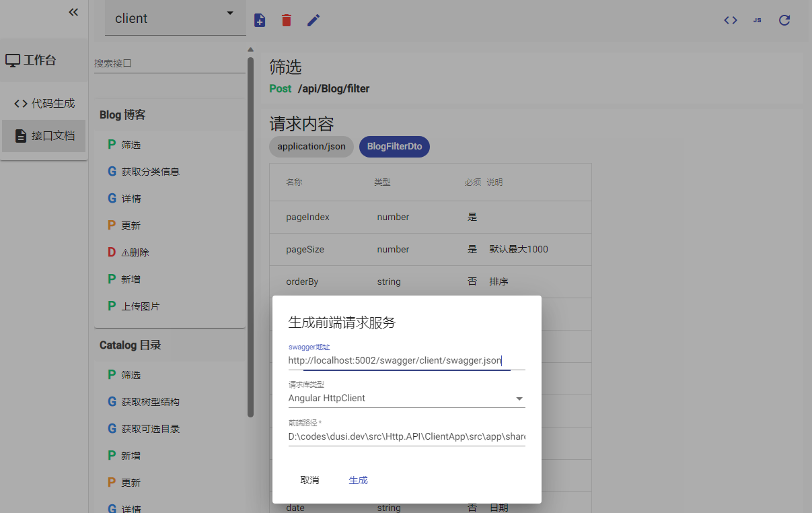This screenshot has height=513, width=812.
Task: Click the BlogFilterDto model chip
Action: pos(394,146)
